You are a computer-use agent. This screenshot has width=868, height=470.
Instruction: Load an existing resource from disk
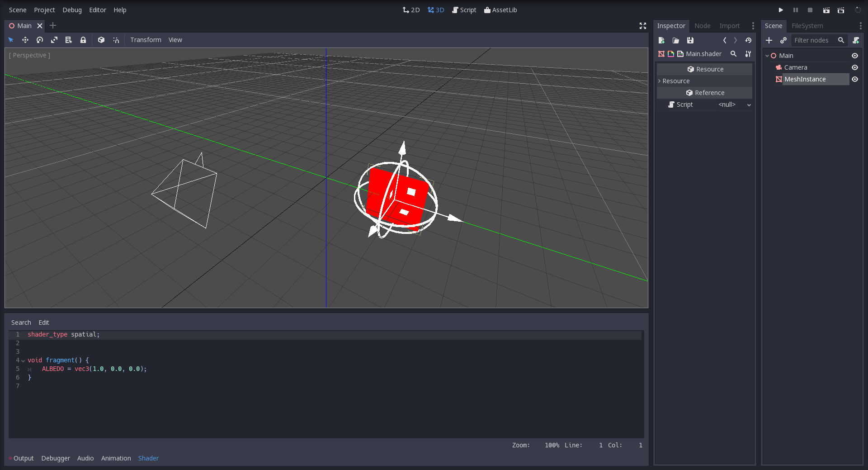point(676,40)
